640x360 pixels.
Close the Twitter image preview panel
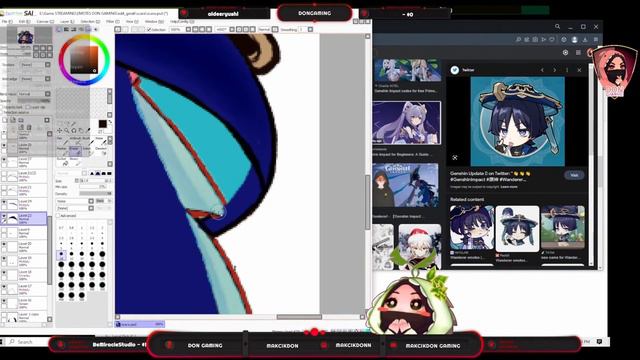579,70
